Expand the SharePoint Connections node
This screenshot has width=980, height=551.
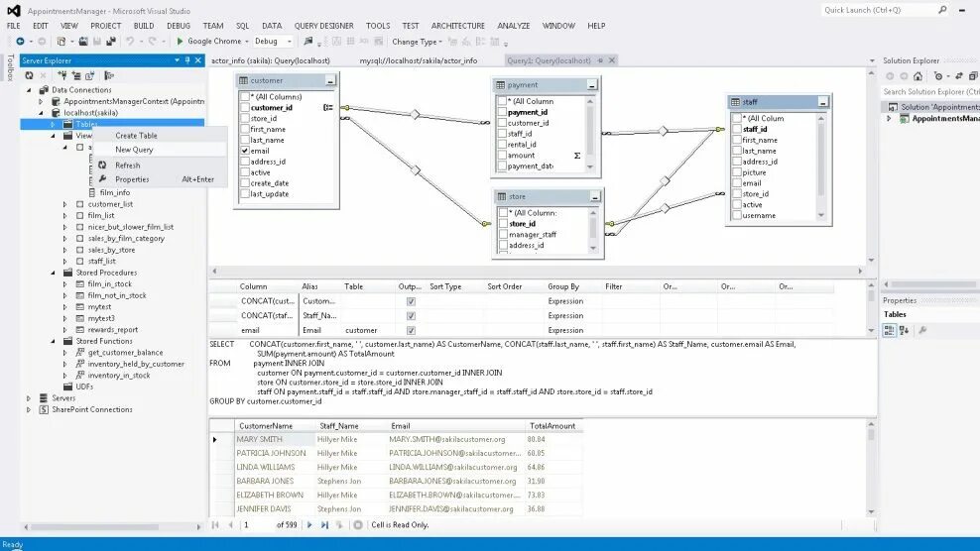tap(29, 410)
